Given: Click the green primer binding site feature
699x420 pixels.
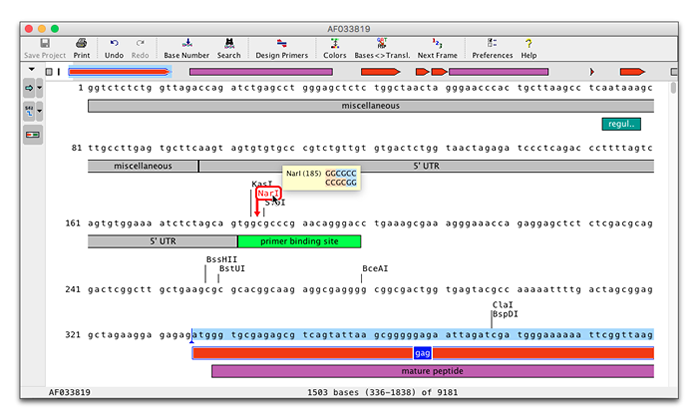Looking at the screenshot, I should [299, 241].
